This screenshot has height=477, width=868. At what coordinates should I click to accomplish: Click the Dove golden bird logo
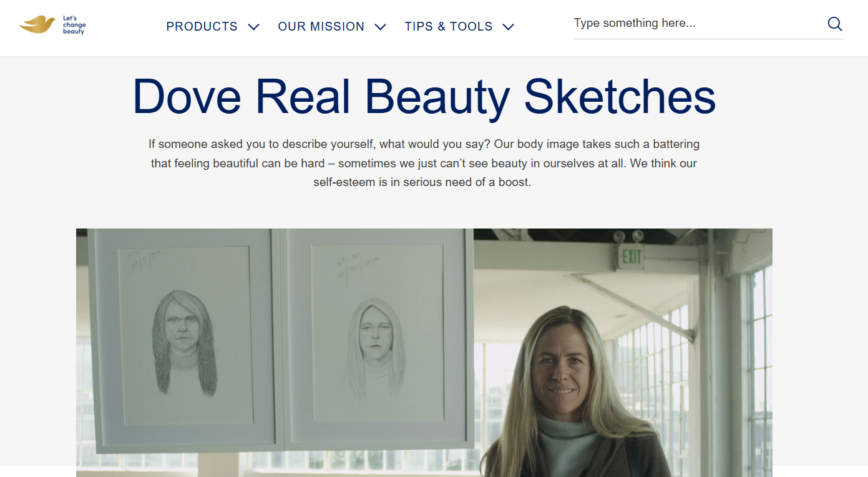click(37, 25)
